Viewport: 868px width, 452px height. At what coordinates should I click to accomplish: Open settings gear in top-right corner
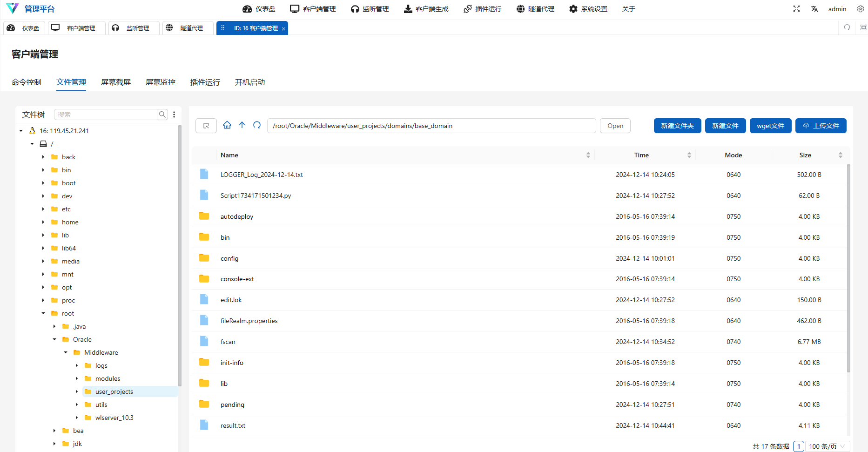(x=861, y=9)
